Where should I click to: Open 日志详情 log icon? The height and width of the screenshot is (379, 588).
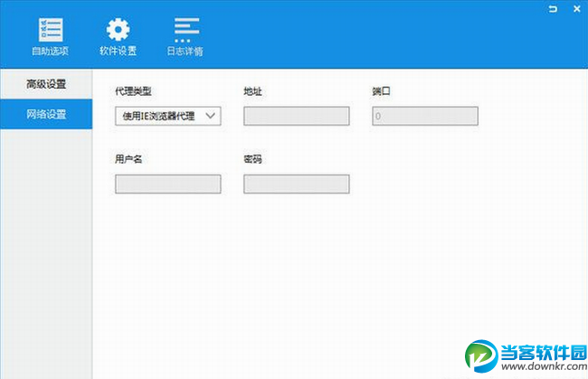point(186,30)
